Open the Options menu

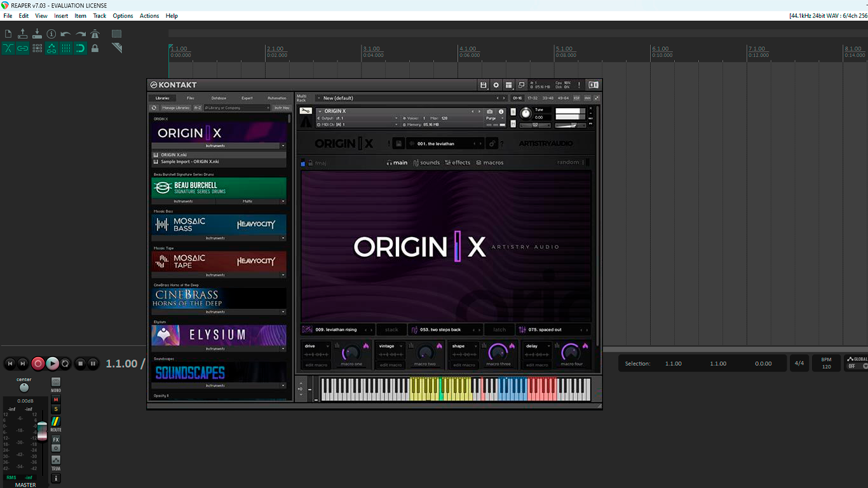point(123,16)
